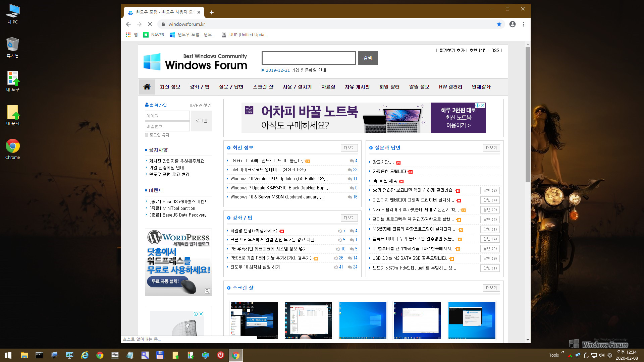Open the notice '게시판 관리자를 추천해주세요'
644x362 pixels.
176,161
